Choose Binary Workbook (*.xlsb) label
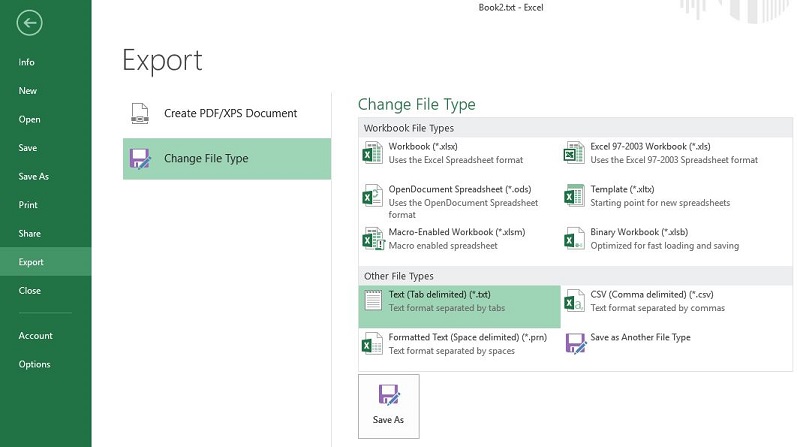The width and height of the screenshot is (797, 447). point(639,232)
